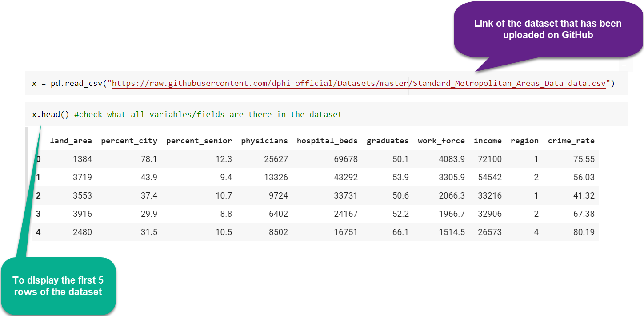Select the work_force column header
Image resolution: width=644 pixels, height=316 pixels.
[441, 141]
